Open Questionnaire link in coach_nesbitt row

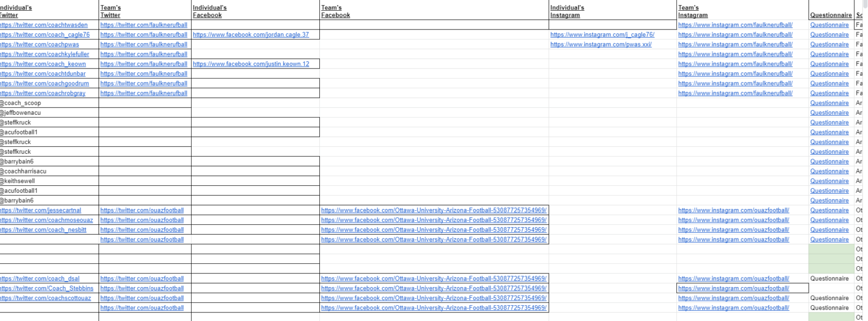click(x=830, y=229)
